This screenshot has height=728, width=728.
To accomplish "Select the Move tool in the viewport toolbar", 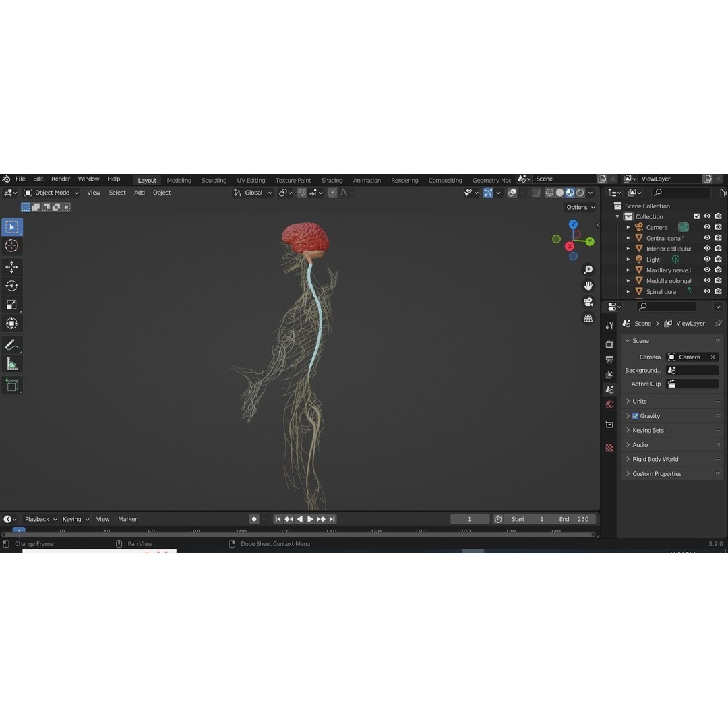I will (11, 267).
